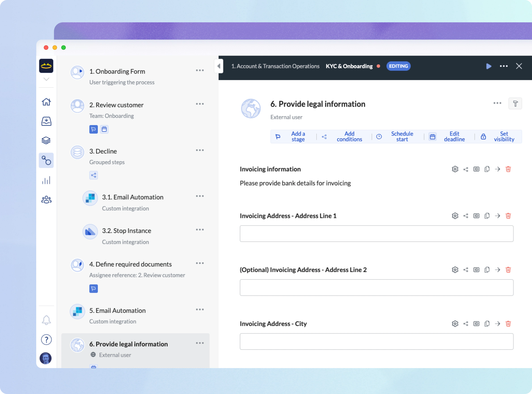
Task: Open the inbox tray sidebar icon
Action: pos(46,121)
